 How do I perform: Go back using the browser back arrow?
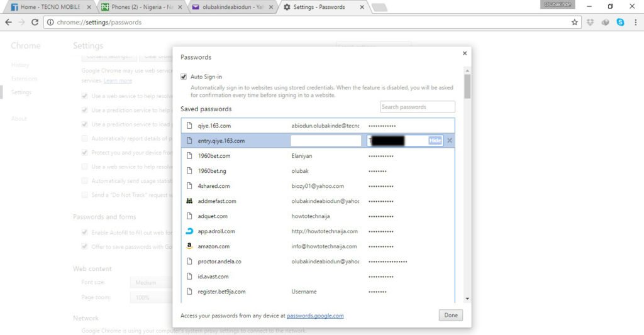pos(8,22)
